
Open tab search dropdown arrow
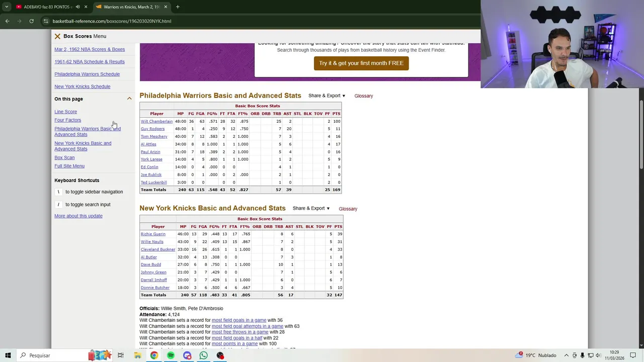tap(7, 7)
